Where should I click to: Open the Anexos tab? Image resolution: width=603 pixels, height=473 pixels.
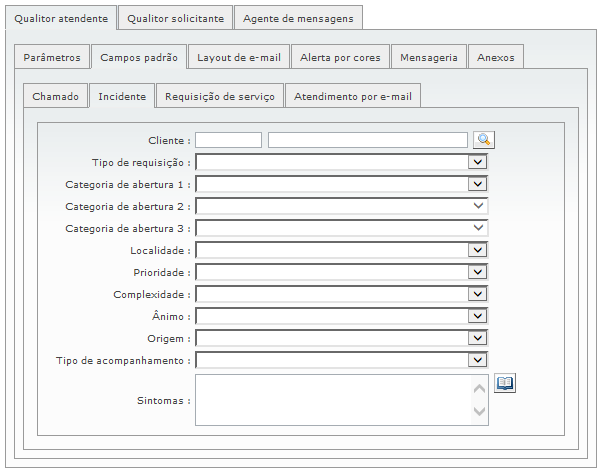(496, 57)
